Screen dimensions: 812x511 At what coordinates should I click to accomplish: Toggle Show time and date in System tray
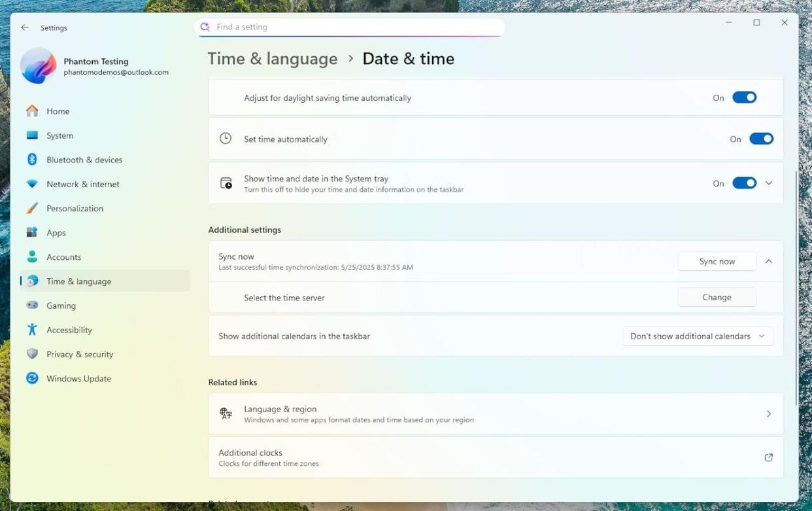pyautogui.click(x=744, y=183)
